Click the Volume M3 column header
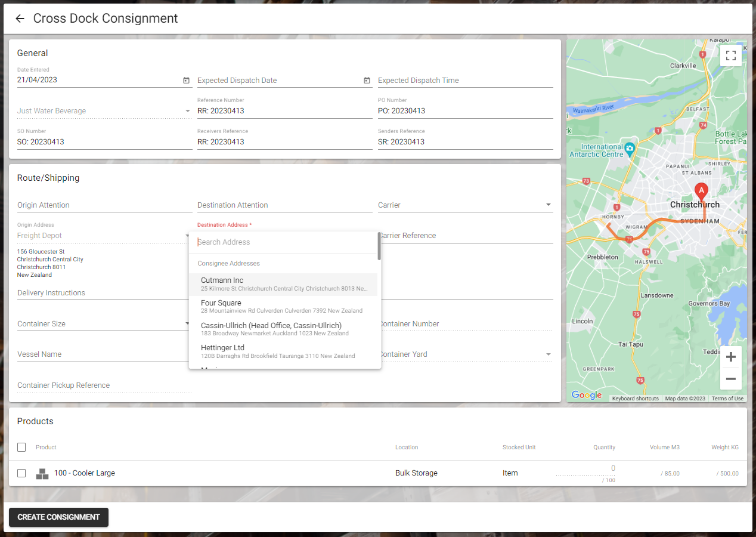This screenshot has width=756, height=537. tap(665, 447)
